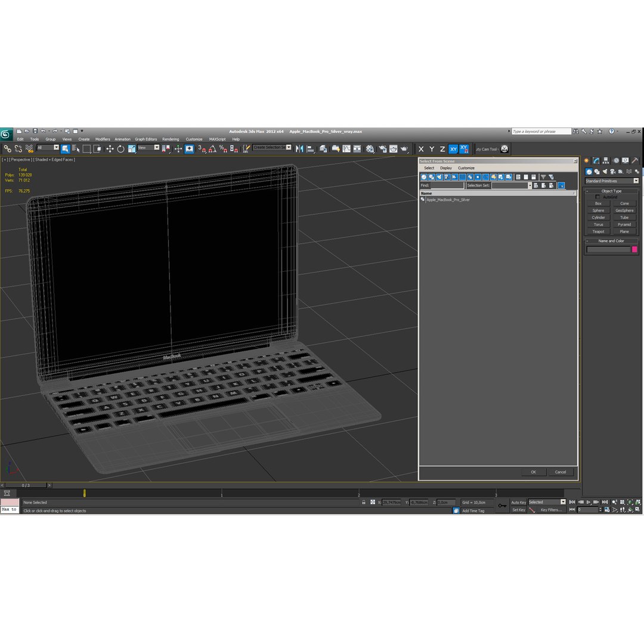Select the Select and Move tool

pos(110,148)
